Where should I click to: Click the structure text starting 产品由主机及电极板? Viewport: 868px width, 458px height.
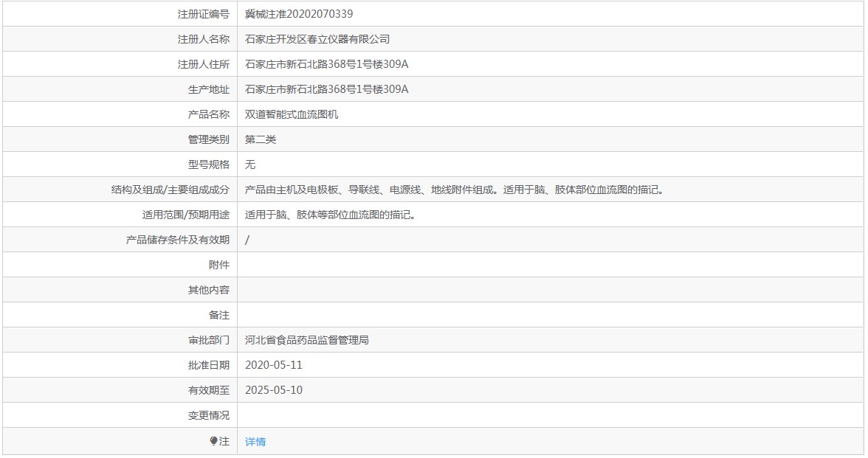(x=455, y=190)
